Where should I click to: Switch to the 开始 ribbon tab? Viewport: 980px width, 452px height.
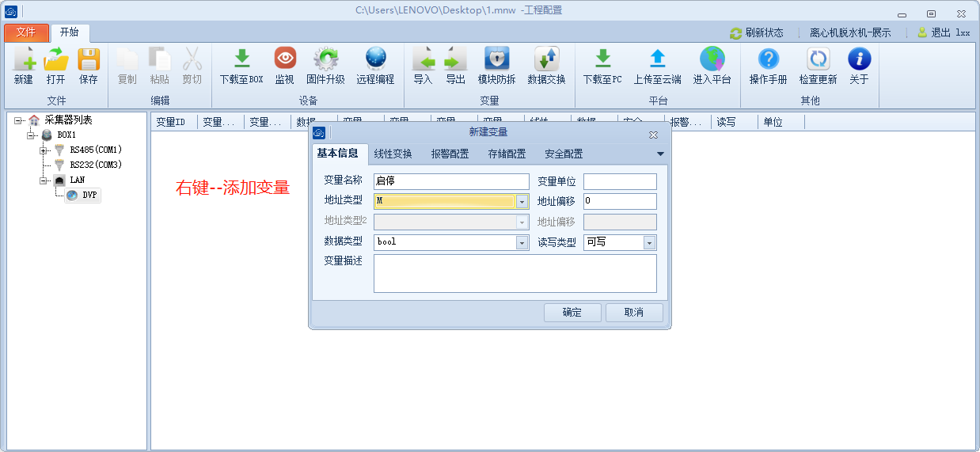pyautogui.click(x=70, y=32)
